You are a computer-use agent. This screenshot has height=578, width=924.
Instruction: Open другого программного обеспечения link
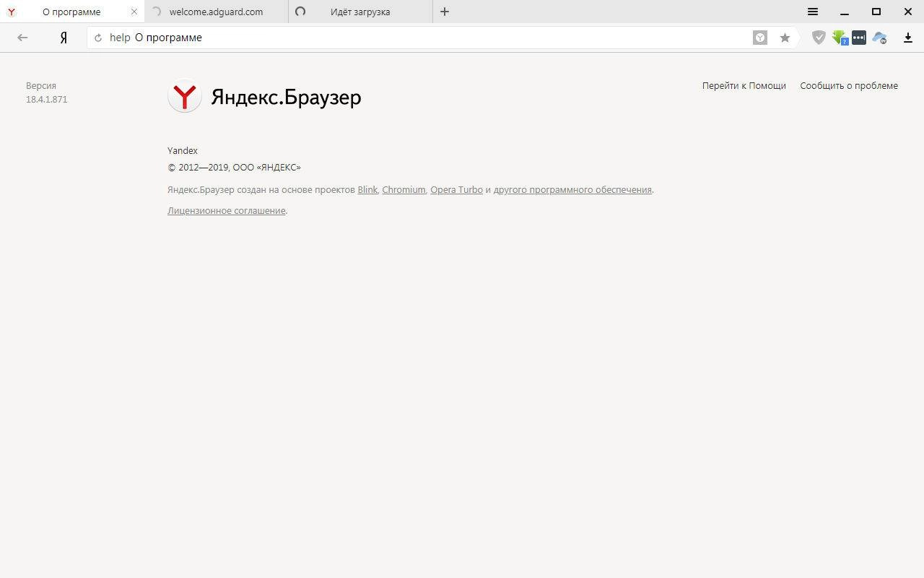[x=572, y=189]
